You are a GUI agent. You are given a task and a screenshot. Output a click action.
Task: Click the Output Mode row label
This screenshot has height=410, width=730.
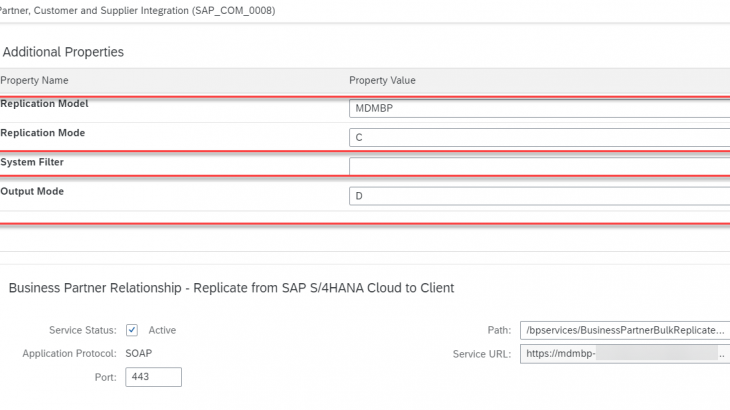click(32, 191)
